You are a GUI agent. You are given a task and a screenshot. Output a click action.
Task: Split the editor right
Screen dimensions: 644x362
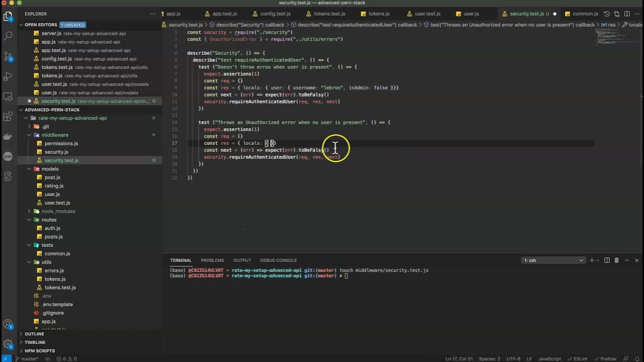click(x=626, y=14)
